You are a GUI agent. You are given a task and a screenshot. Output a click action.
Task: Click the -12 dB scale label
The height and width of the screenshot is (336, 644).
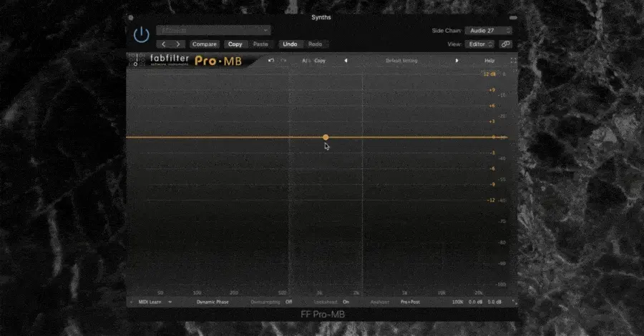click(491, 200)
